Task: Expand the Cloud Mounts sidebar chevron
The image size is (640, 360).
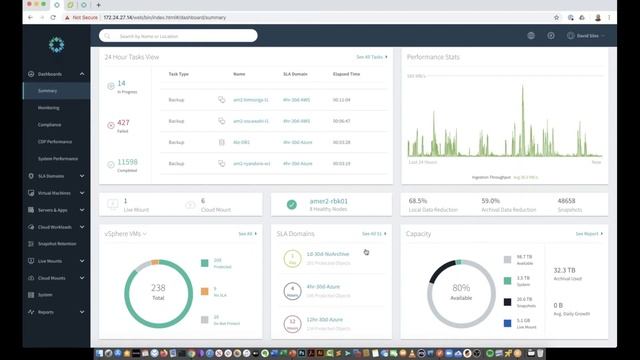Action: tap(82, 278)
